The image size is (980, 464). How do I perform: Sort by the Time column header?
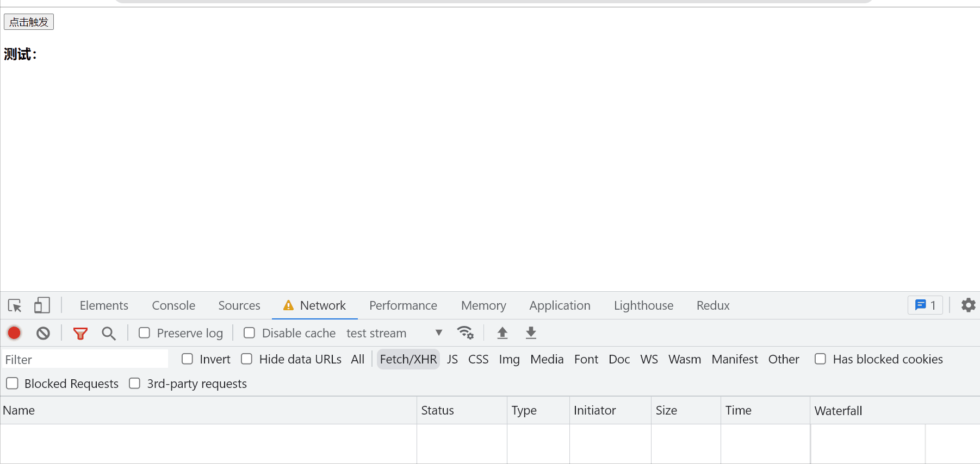(765, 410)
